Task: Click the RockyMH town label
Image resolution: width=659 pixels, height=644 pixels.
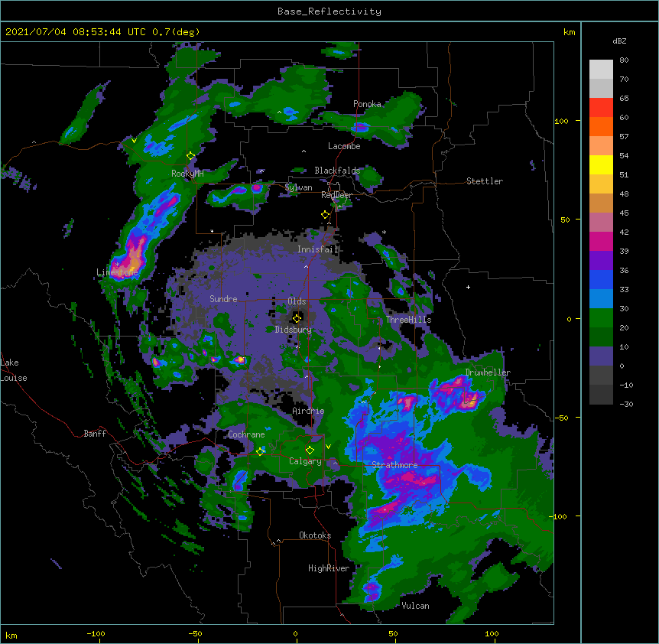Action: (x=187, y=173)
